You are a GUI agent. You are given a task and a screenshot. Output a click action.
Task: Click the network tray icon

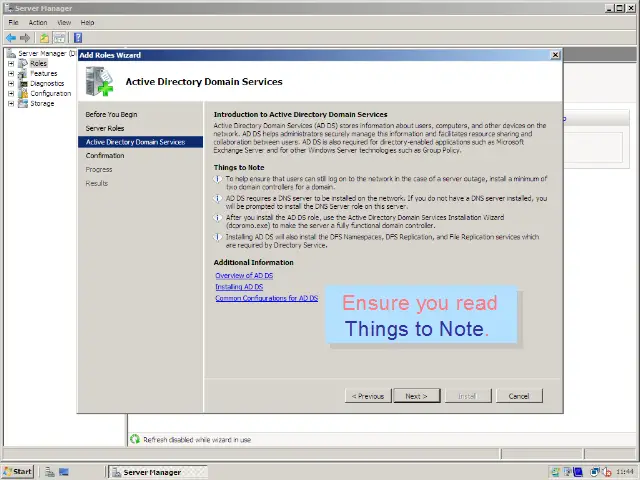tap(595, 472)
